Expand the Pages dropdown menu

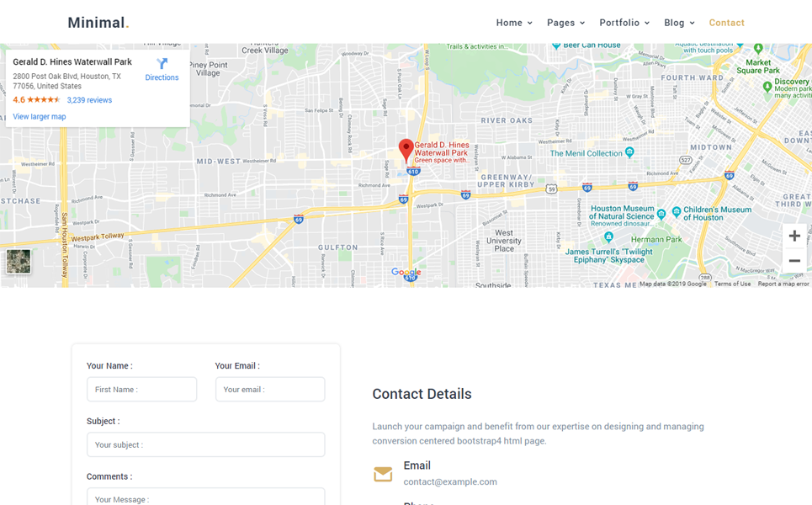[565, 23]
